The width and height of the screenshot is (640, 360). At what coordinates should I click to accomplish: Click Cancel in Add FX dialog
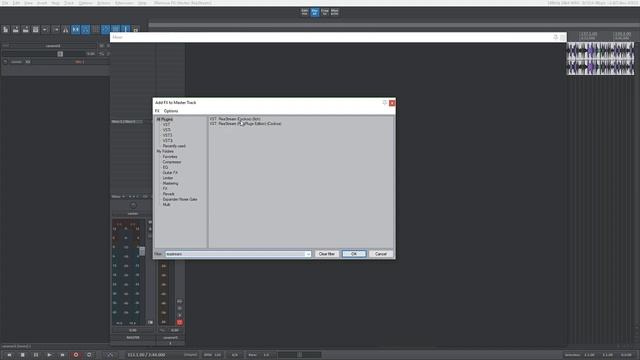(x=381, y=254)
